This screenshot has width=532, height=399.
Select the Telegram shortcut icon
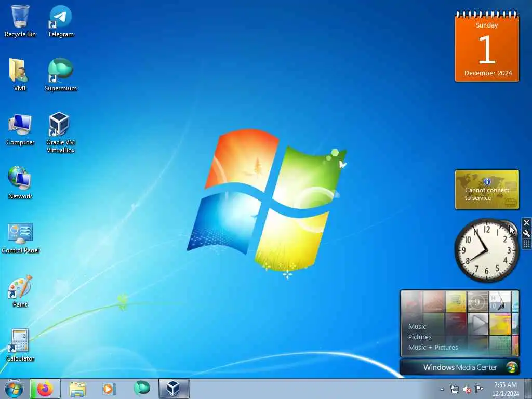point(60,21)
